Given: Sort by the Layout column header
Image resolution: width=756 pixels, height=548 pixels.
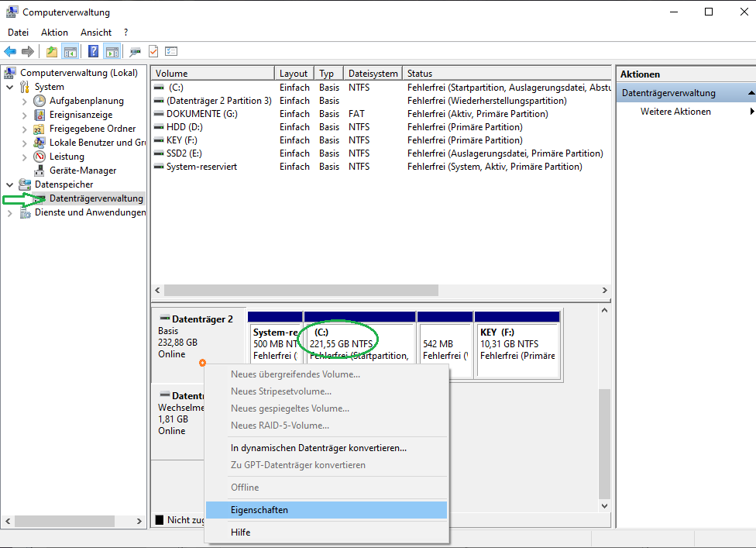Looking at the screenshot, I should point(294,74).
